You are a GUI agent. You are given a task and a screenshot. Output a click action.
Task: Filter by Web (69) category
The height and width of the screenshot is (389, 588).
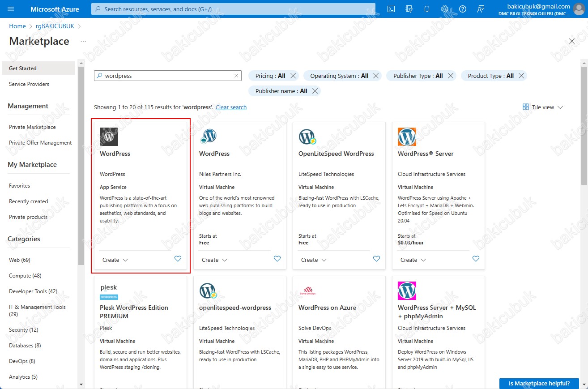tap(20, 260)
